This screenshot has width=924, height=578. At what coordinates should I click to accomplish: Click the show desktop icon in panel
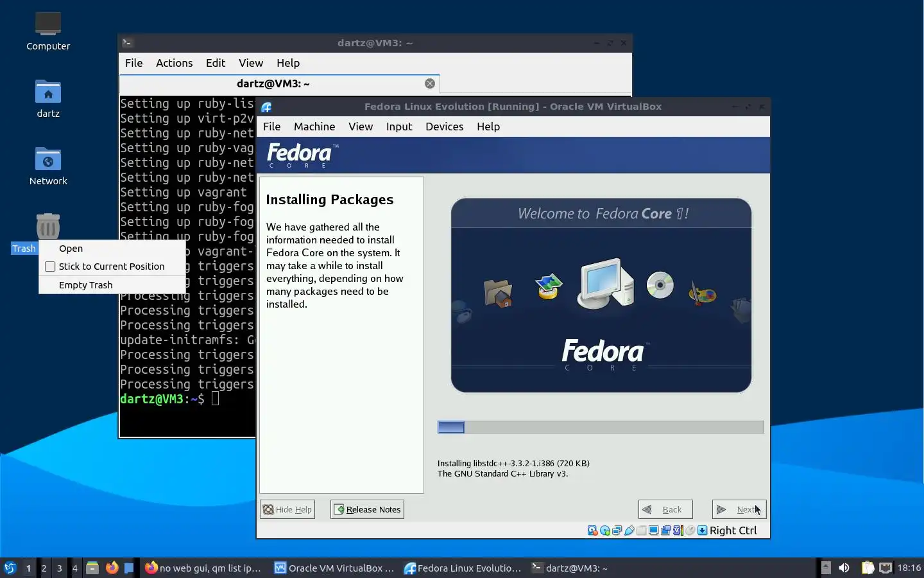click(x=129, y=568)
